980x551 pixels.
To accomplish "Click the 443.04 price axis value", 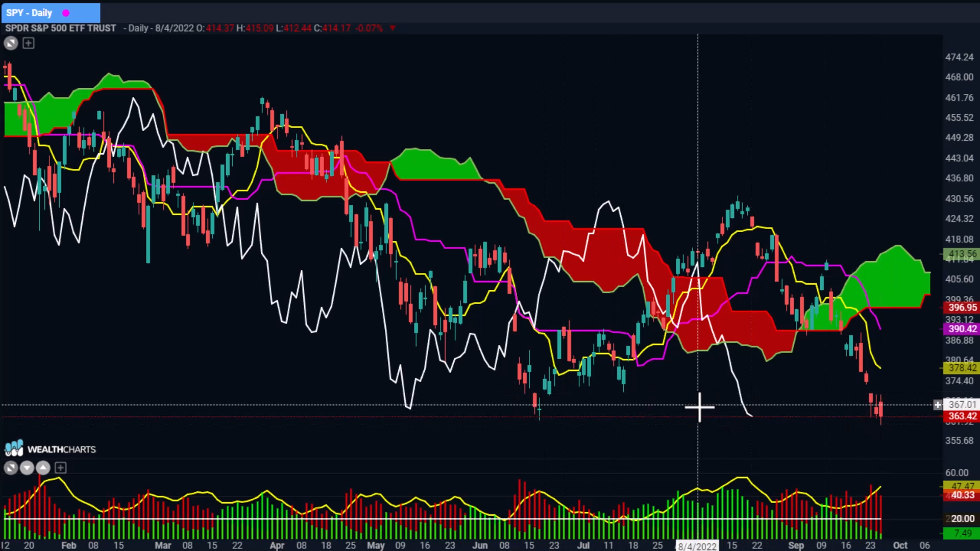I will (960, 158).
